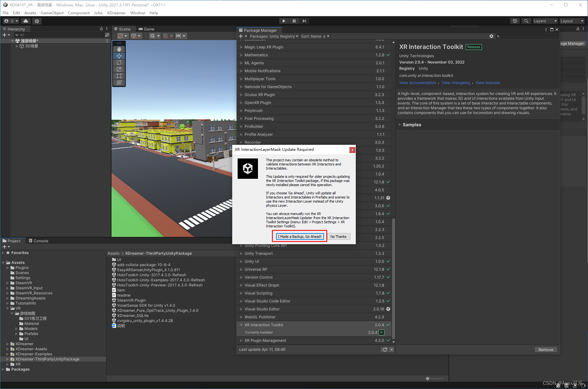The width and height of the screenshot is (588, 389).
Task: Collapse the VR folder in Assets
Action: click(8, 308)
